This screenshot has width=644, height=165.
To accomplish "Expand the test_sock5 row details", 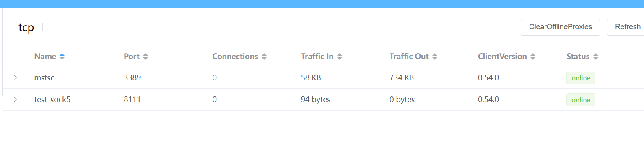I will [x=16, y=100].
